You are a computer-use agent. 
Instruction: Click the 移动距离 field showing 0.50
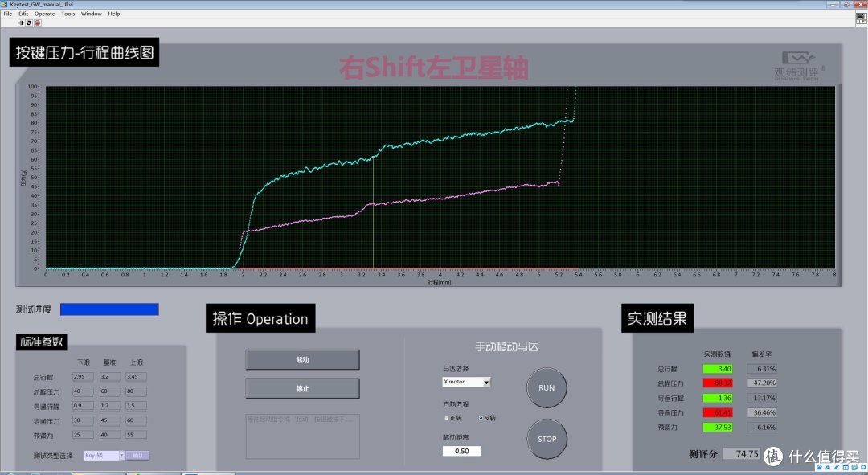461,451
